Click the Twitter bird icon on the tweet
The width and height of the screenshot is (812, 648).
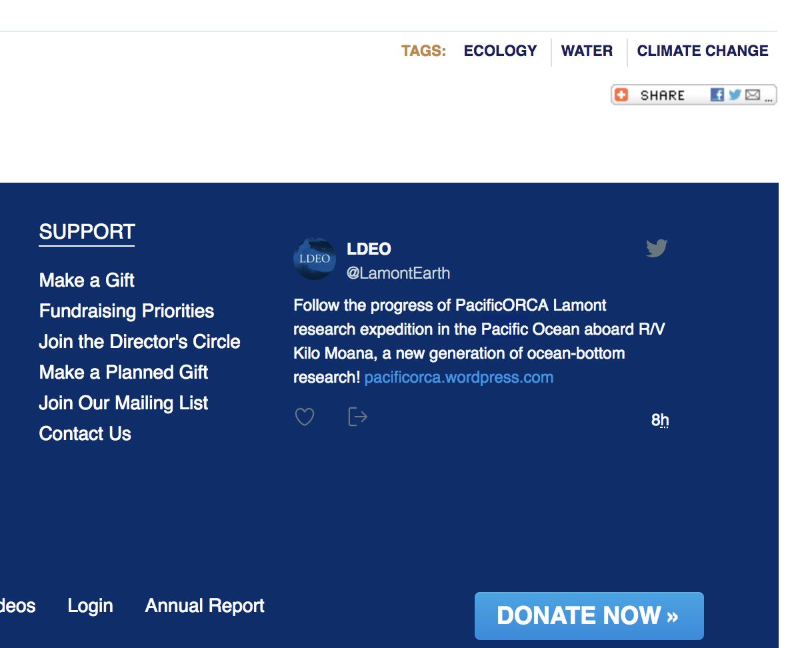657,247
